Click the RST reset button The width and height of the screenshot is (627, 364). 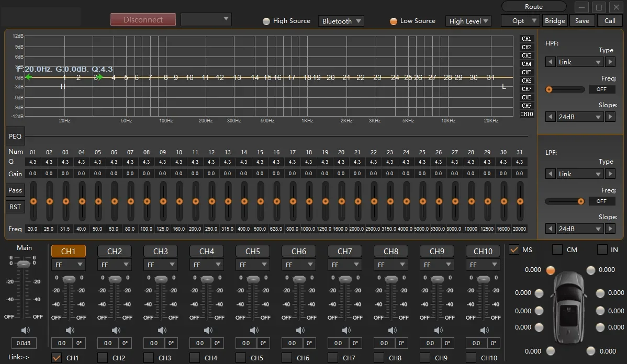tap(15, 207)
